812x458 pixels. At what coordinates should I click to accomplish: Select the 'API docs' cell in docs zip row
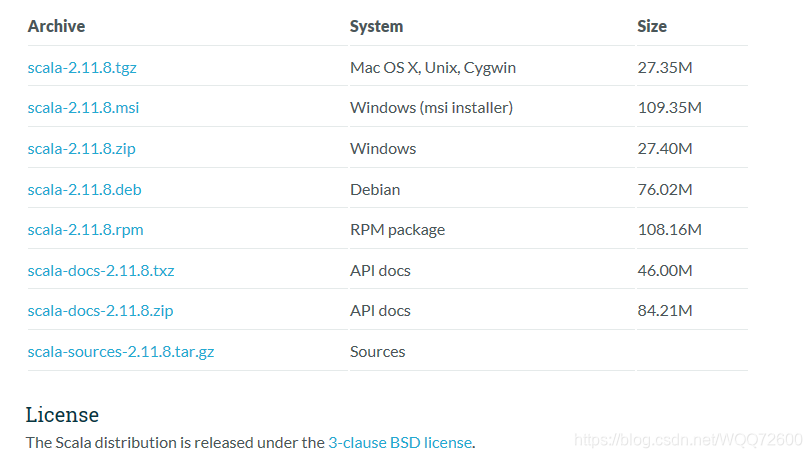[x=380, y=311]
